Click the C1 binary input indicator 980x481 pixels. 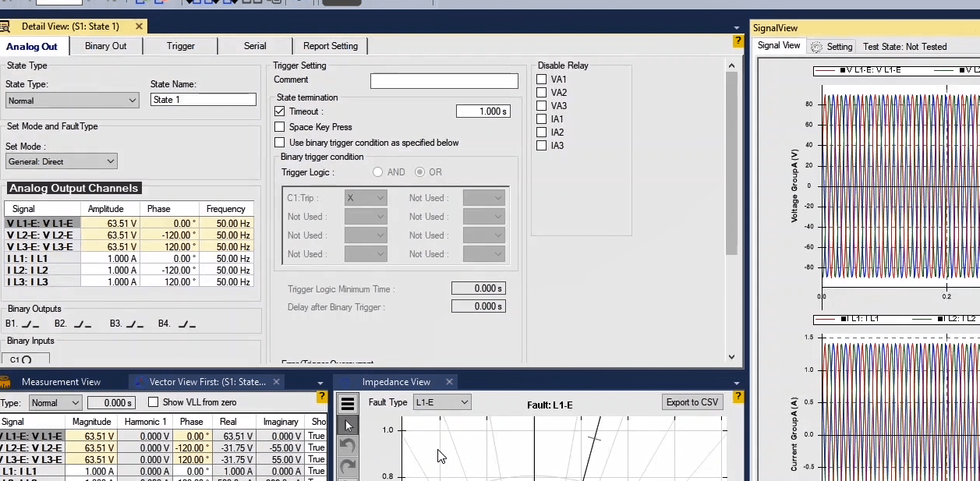(26, 359)
